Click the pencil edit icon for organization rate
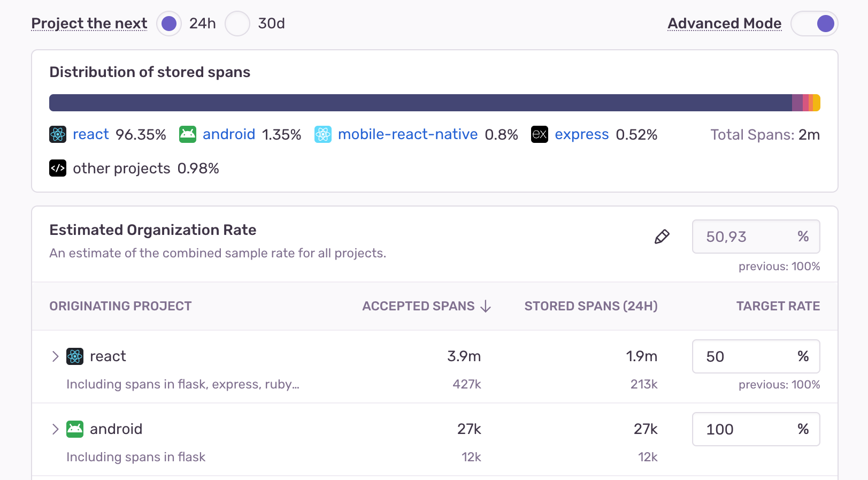 [x=662, y=237]
